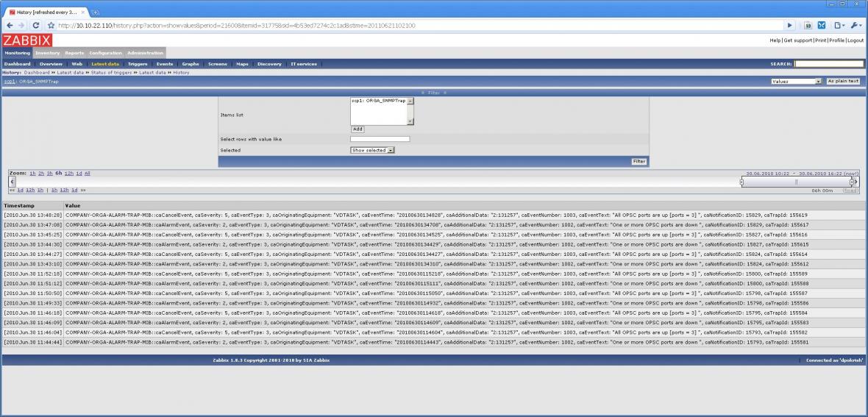Go to the Web submenu
868x417 pixels.
(77, 64)
